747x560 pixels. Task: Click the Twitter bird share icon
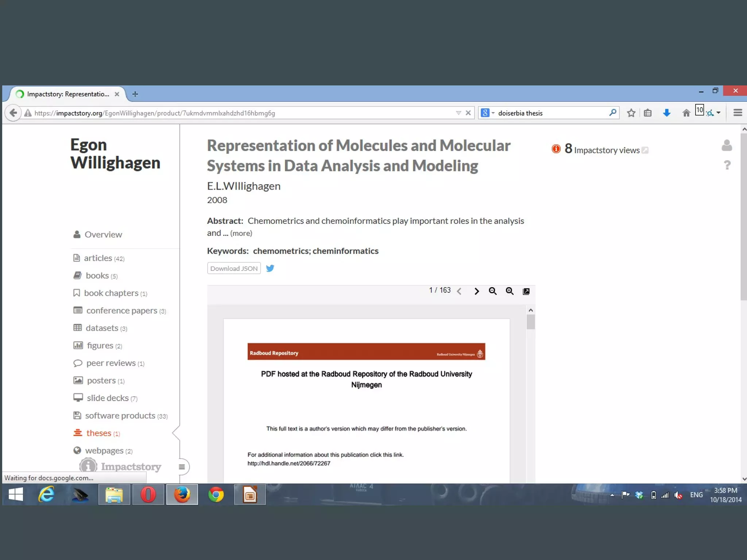coord(270,268)
